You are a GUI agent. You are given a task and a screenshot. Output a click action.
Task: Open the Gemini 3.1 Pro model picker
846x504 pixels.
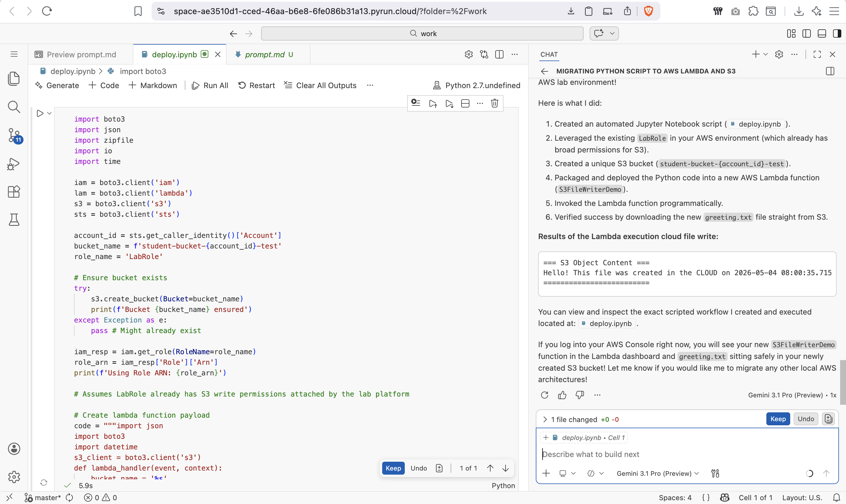(x=658, y=473)
